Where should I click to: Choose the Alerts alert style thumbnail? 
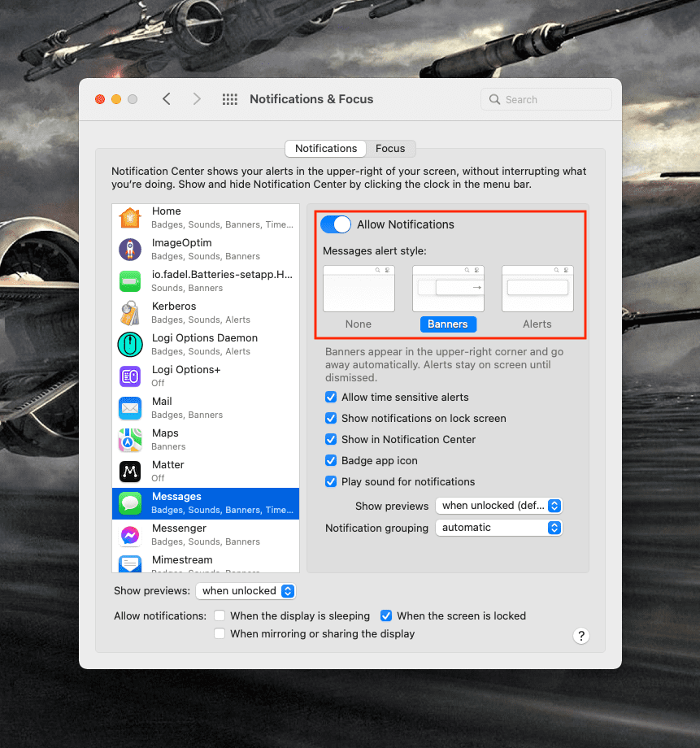coord(537,289)
